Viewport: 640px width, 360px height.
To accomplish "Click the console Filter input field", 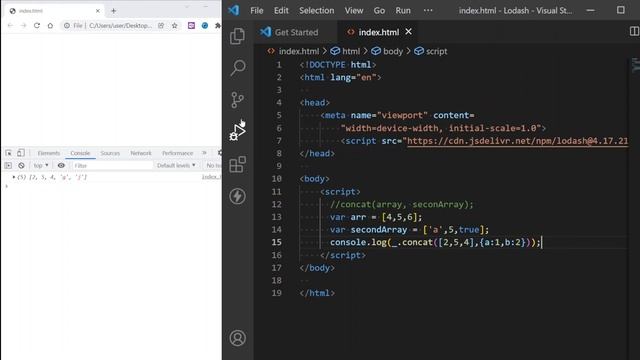I will pos(112,165).
